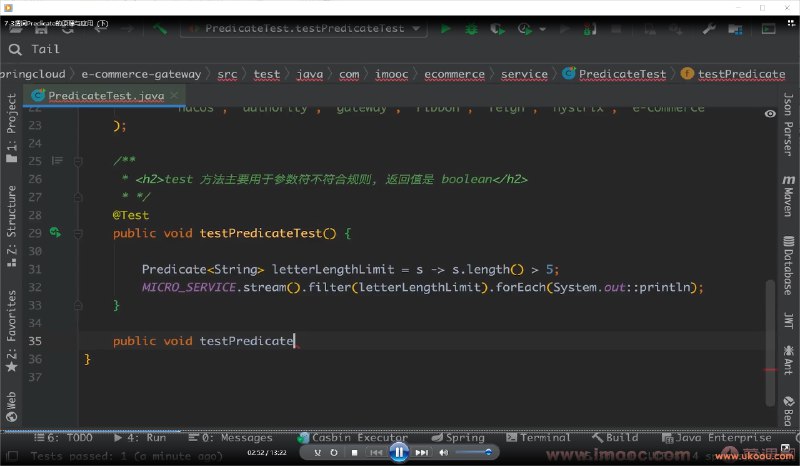Save all with the floppy disk icon
800x466 pixels.
point(41,29)
